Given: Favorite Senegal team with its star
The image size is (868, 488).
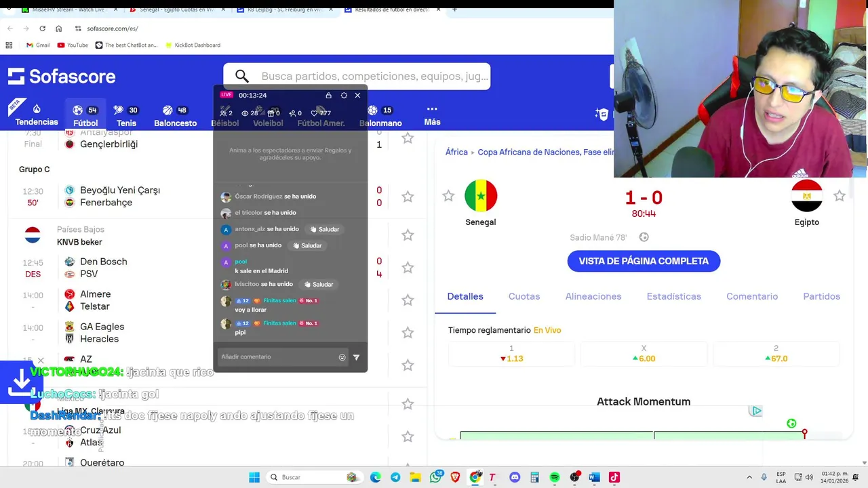Looking at the screenshot, I should (x=448, y=196).
